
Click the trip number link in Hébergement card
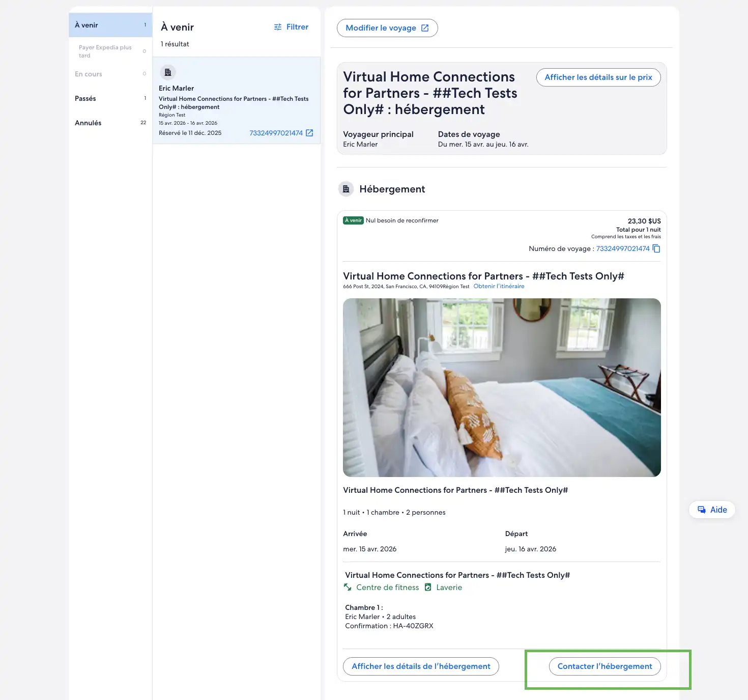[622, 248]
